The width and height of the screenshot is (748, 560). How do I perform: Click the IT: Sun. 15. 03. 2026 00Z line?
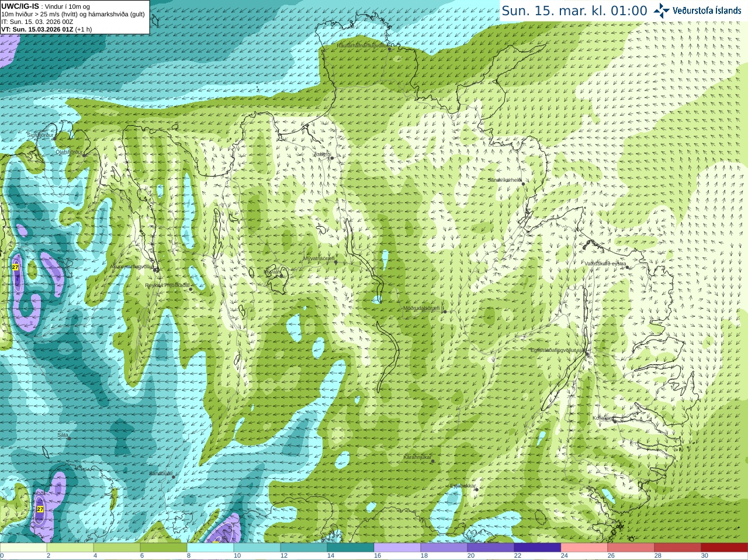pyautogui.click(x=37, y=22)
